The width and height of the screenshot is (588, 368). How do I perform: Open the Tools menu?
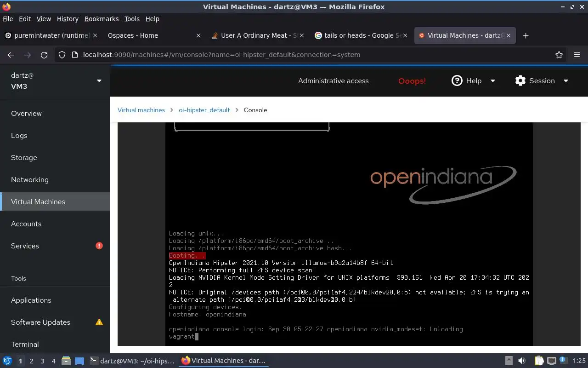click(x=132, y=19)
